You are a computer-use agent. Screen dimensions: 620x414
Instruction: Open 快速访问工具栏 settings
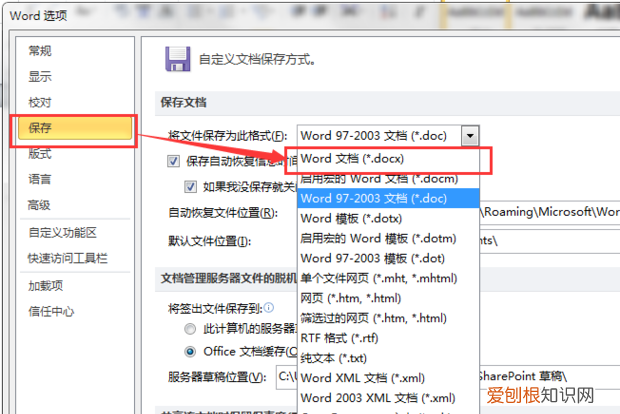(x=68, y=258)
